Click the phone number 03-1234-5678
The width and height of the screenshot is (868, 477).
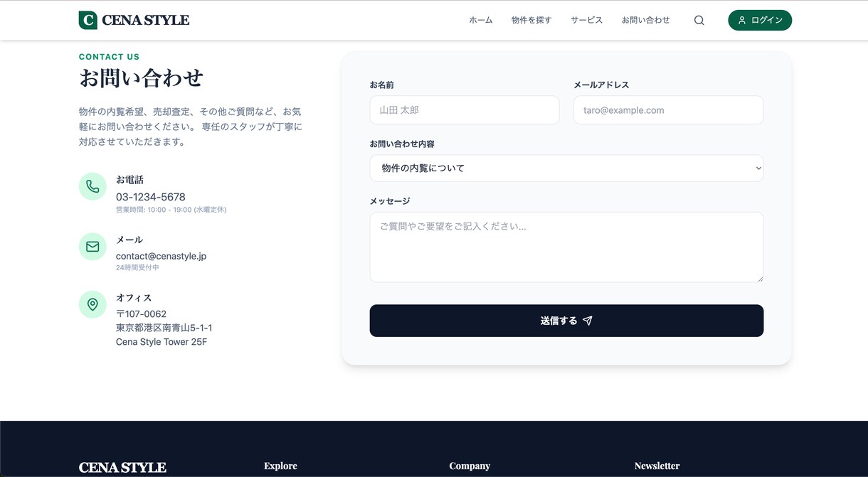(x=151, y=197)
